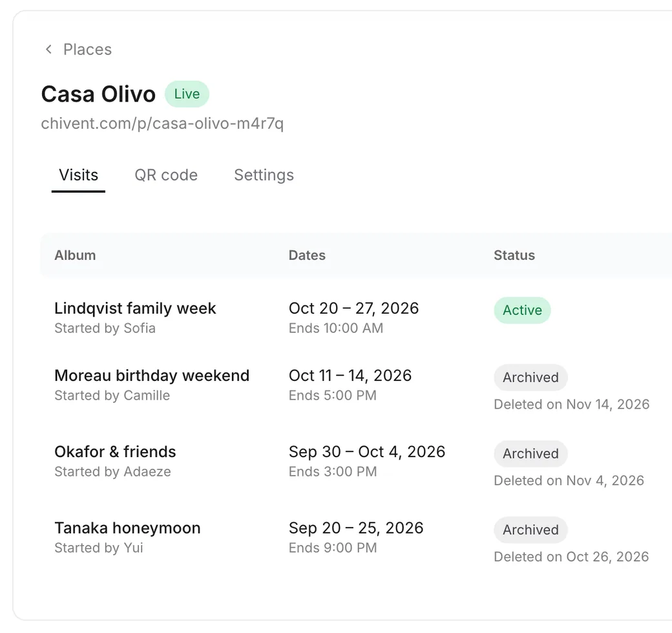Screen dimensions: 672x633
Task: Open the Settings tab
Action: 264,175
